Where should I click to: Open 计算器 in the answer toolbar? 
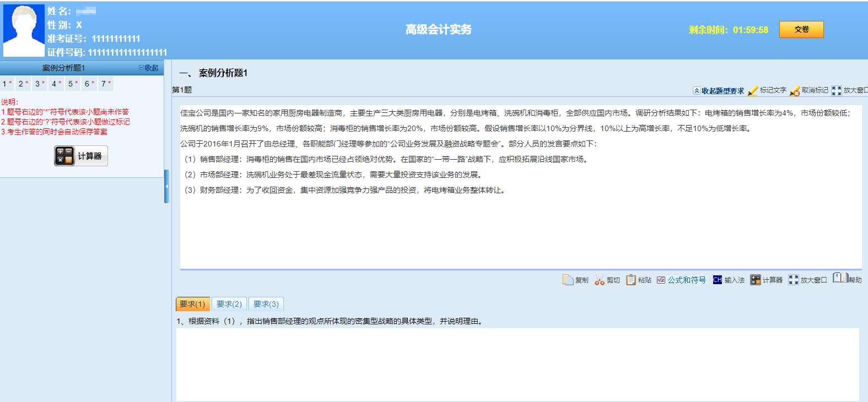click(767, 280)
